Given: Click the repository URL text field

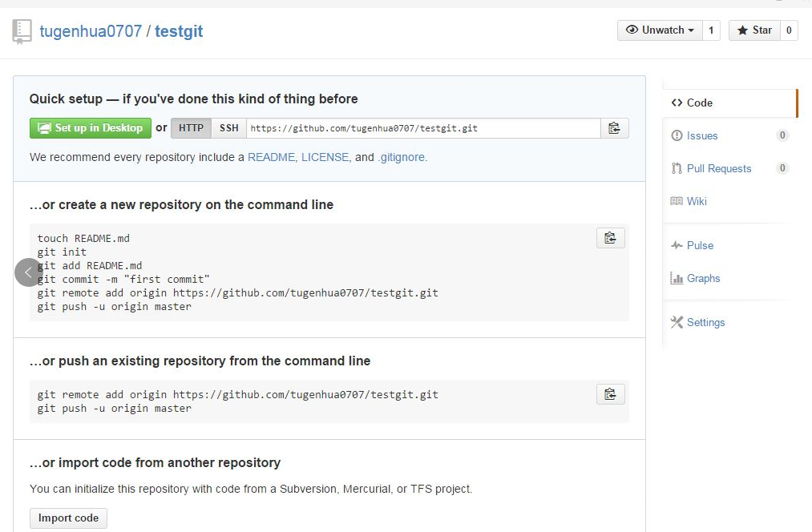Looking at the screenshot, I should tap(423, 128).
